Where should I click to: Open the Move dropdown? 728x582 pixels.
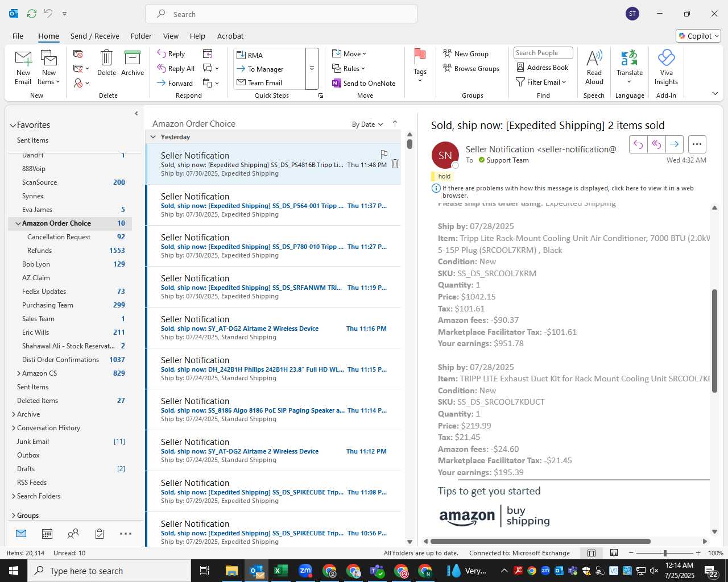point(349,53)
